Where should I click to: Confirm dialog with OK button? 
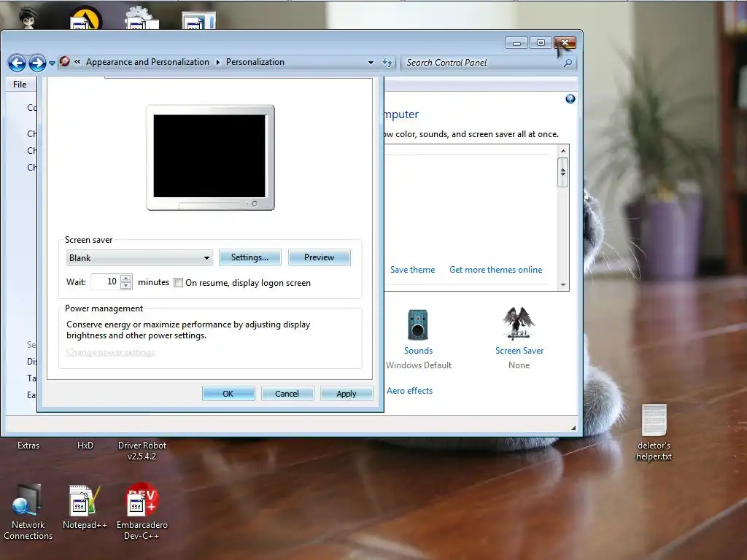(x=228, y=394)
